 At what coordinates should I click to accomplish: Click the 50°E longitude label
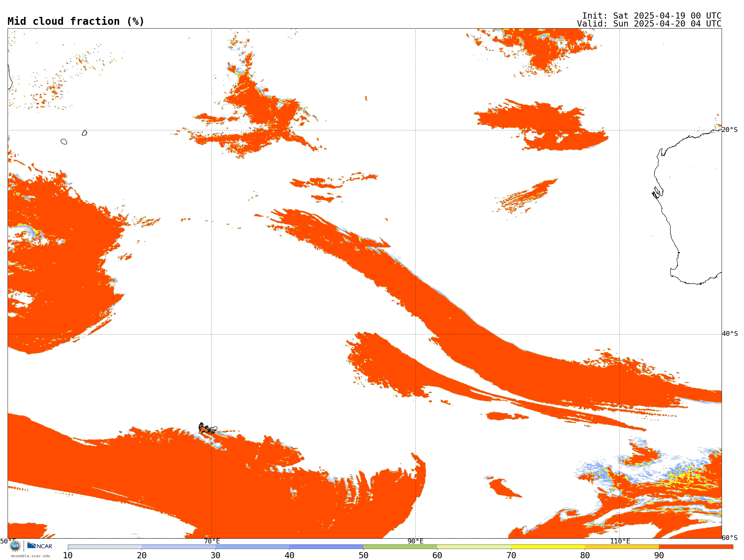8,541
